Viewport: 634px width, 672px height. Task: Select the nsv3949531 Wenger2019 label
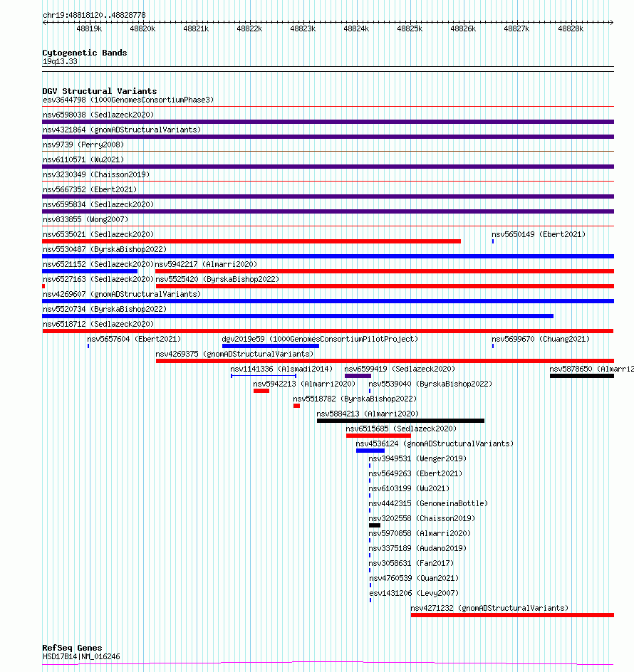(417, 458)
